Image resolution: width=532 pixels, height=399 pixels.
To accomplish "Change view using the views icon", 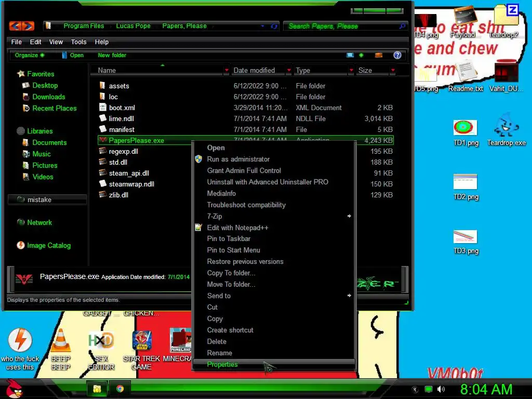I will tap(350, 55).
